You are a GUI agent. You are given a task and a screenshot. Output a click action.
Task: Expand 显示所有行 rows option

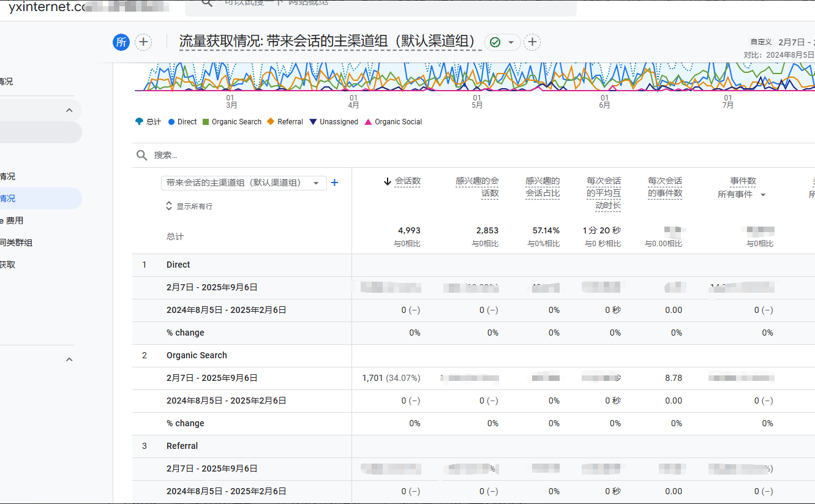click(189, 206)
